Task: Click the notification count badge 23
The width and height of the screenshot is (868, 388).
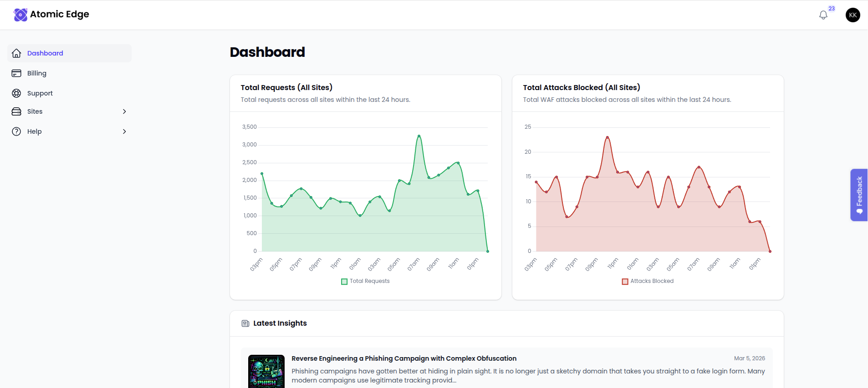Action: (832, 9)
